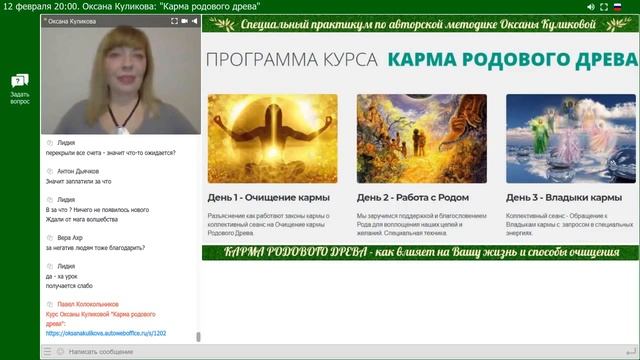Click message 'за негатив людям тоже благодарить?'
The height and width of the screenshot is (360, 640).
click(95, 248)
